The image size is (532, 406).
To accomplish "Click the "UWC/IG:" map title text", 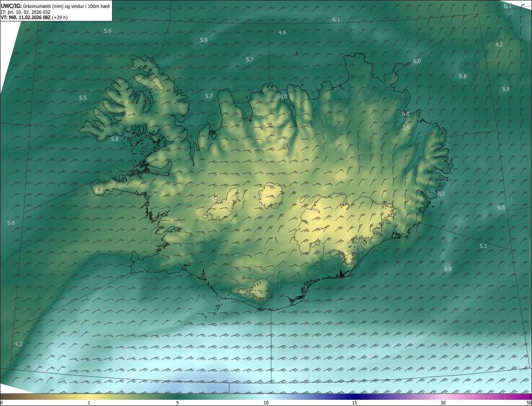I will pos(11,6).
